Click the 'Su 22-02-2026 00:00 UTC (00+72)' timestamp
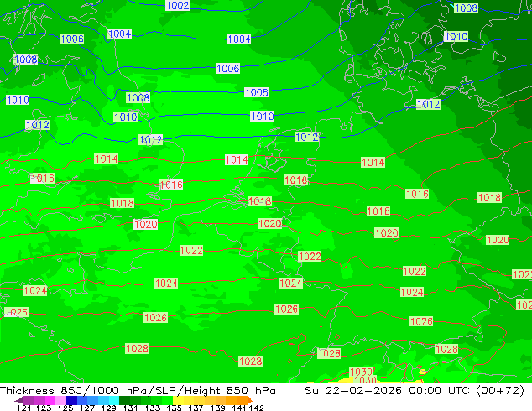 (415, 391)
